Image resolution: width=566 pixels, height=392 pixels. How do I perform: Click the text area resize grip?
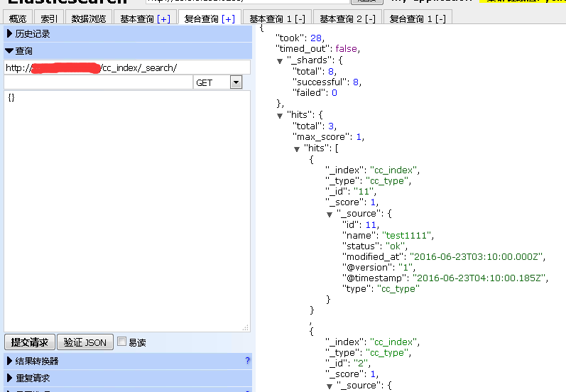[246, 327]
